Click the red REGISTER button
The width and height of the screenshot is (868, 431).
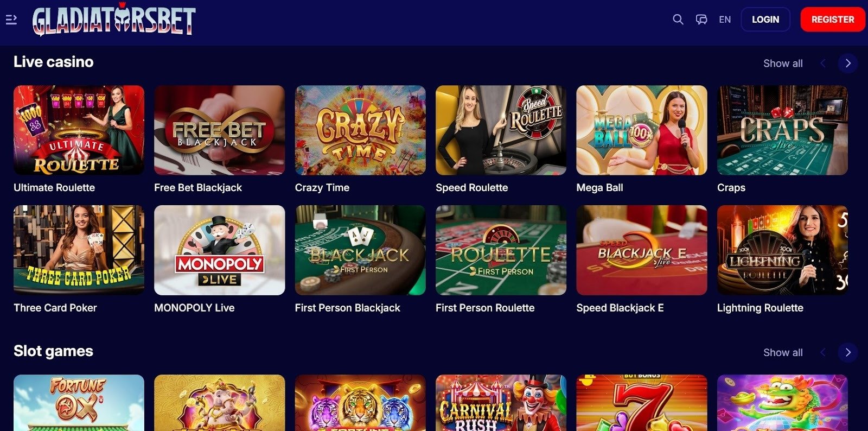pos(833,20)
